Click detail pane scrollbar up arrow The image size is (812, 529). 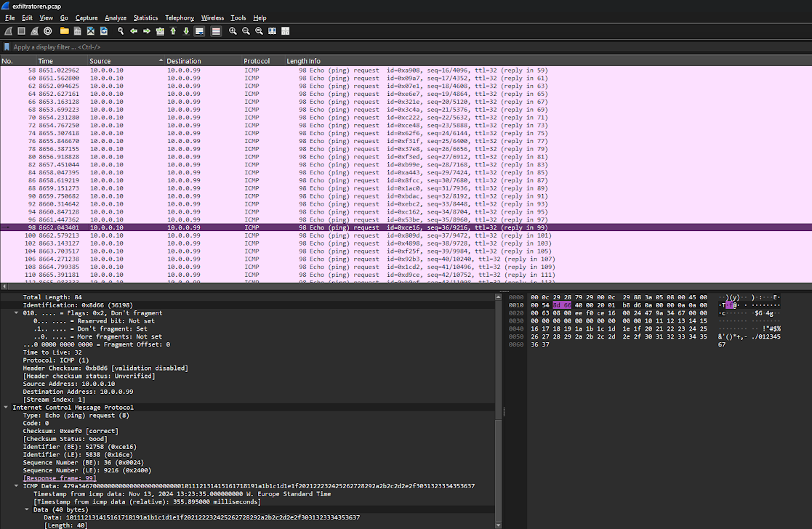click(x=498, y=297)
